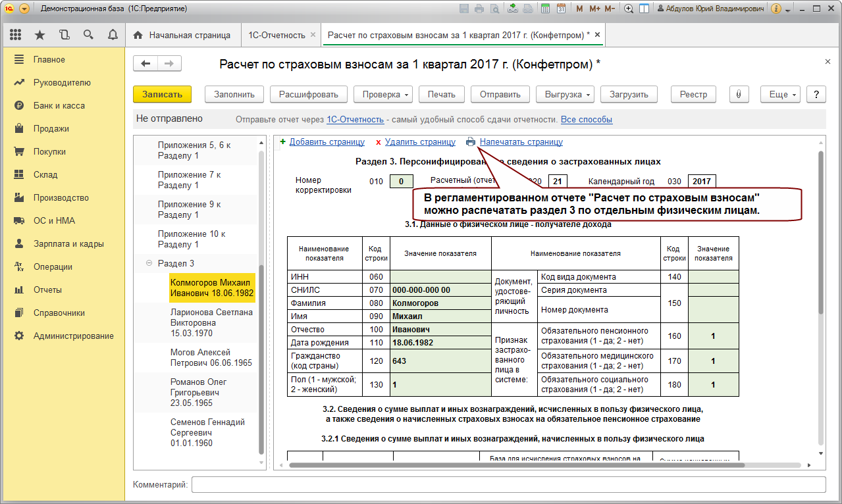Click the zoom magnifier in the title bar

pyautogui.click(x=629, y=9)
